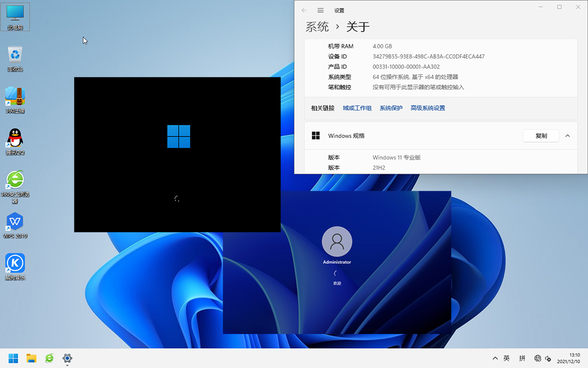Switch input language via 英 indicator
Screen dimensions: 588x368
[x=506, y=358]
